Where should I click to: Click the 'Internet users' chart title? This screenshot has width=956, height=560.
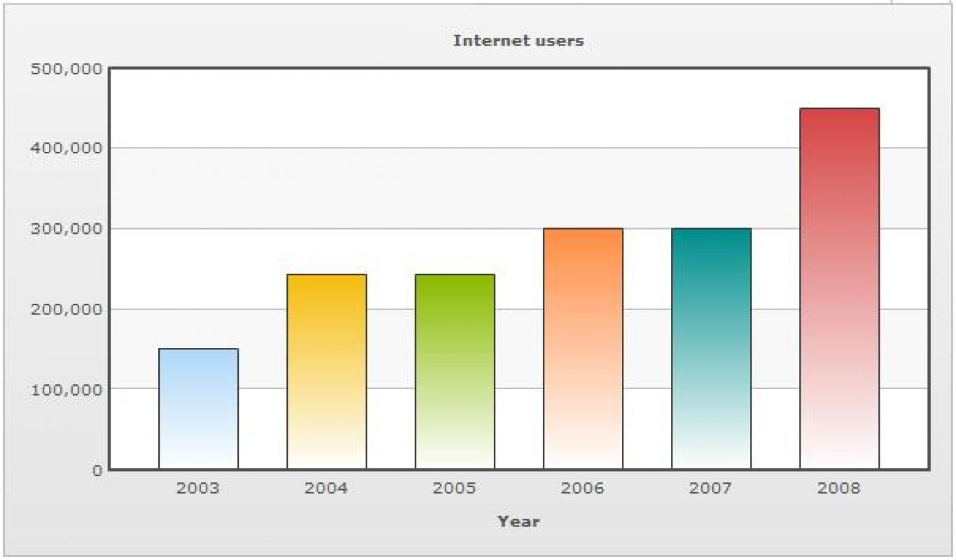[x=518, y=41]
